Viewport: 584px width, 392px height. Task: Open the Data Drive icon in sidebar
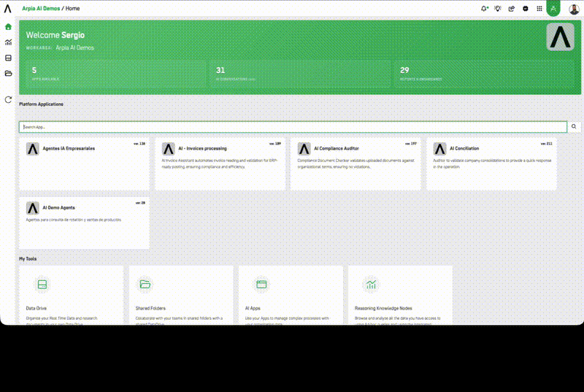click(x=8, y=58)
